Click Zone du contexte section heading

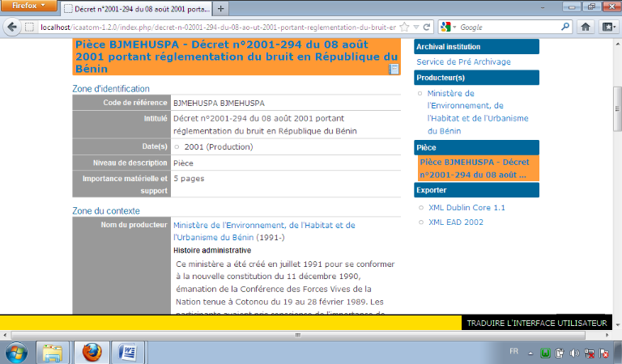(106, 211)
